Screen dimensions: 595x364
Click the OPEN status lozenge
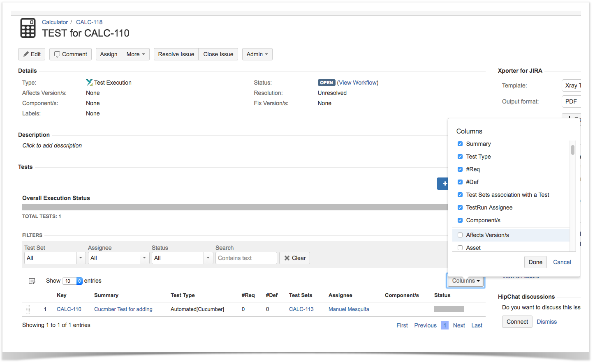click(326, 83)
